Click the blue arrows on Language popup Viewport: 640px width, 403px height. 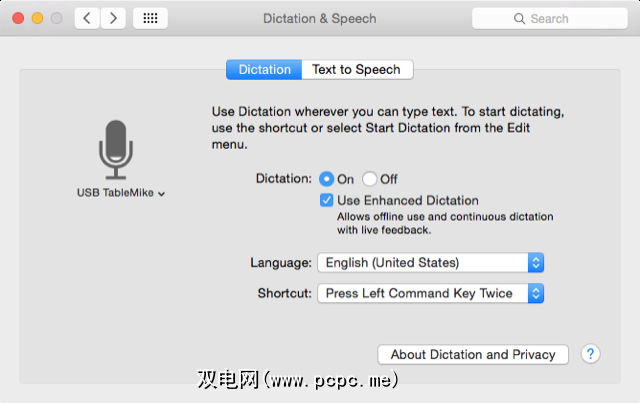pyautogui.click(x=536, y=263)
